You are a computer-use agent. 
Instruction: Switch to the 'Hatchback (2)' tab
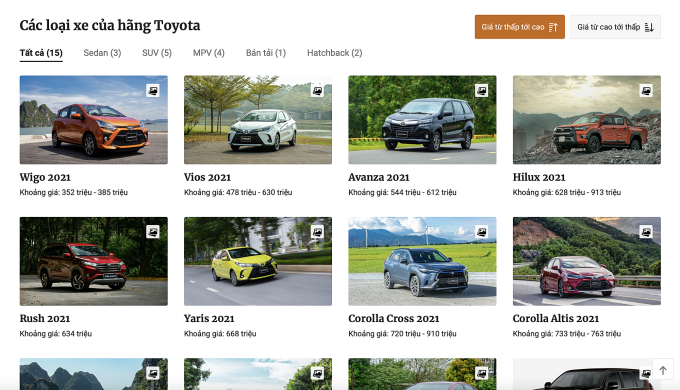tap(335, 53)
